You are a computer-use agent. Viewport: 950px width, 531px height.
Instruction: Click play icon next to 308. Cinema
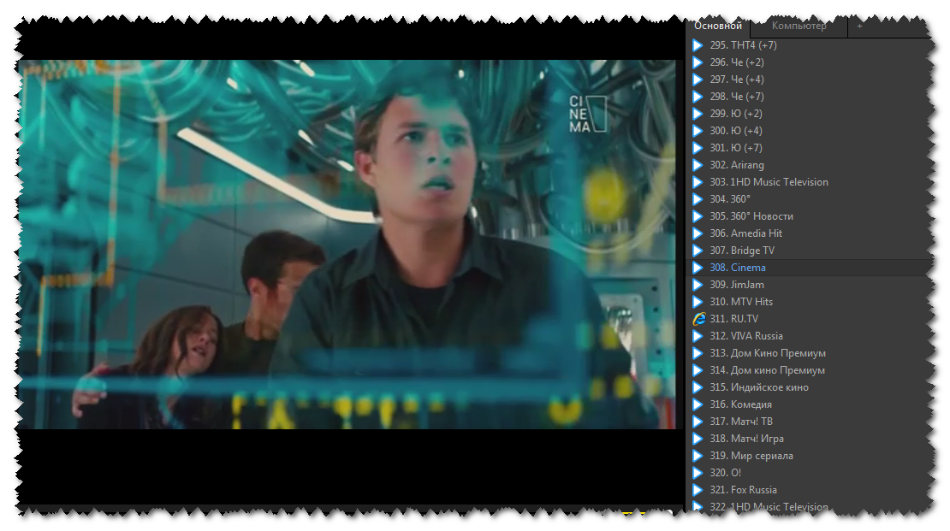click(698, 267)
